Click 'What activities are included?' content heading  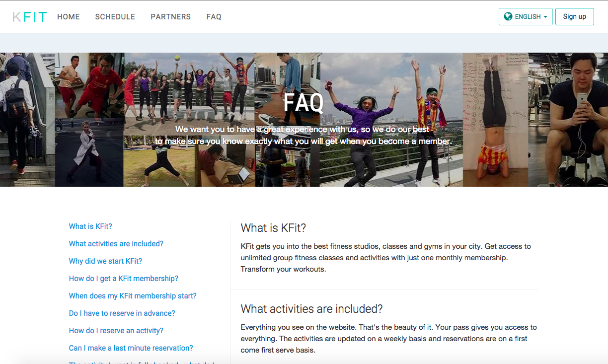pos(311,309)
